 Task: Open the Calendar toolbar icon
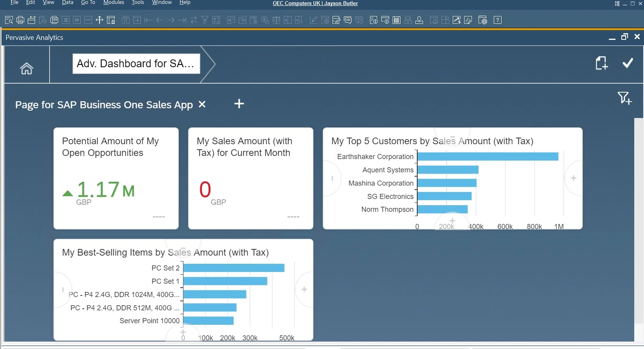click(x=397, y=20)
